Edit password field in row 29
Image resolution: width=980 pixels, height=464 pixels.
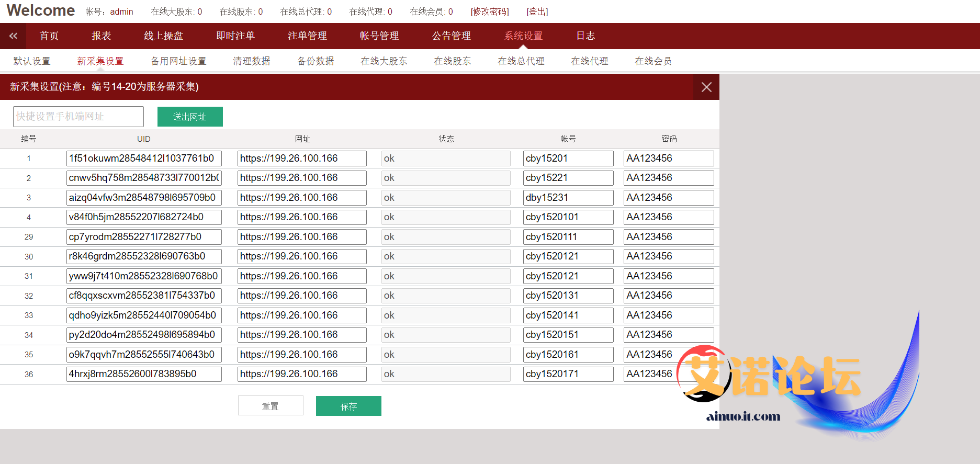tap(669, 237)
